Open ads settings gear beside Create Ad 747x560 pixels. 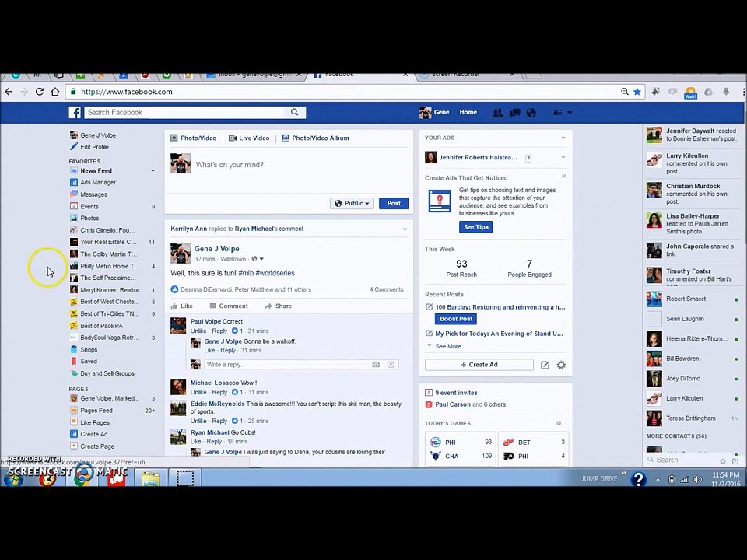tap(561, 366)
